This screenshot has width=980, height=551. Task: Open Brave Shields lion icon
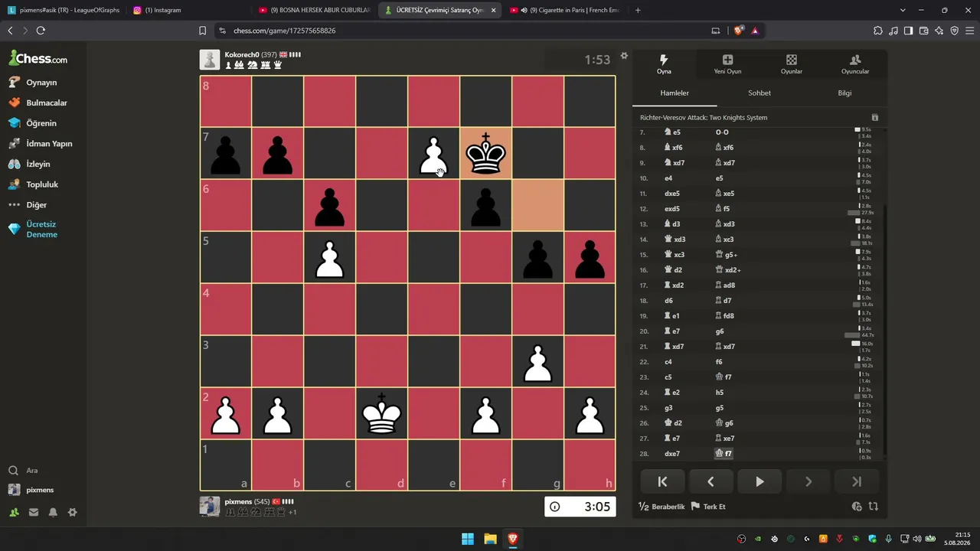click(739, 31)
